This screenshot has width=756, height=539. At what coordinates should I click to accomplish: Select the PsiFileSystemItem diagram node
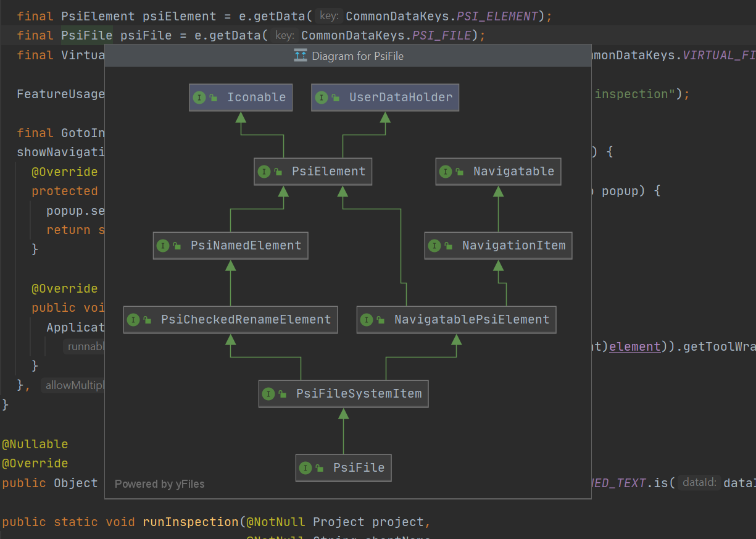coord(344,394)
